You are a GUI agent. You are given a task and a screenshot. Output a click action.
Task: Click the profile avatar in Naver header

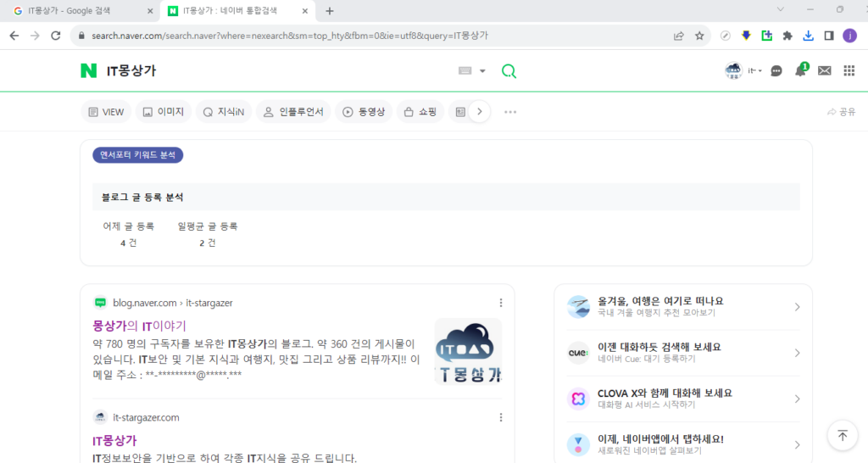click(733, 70)
